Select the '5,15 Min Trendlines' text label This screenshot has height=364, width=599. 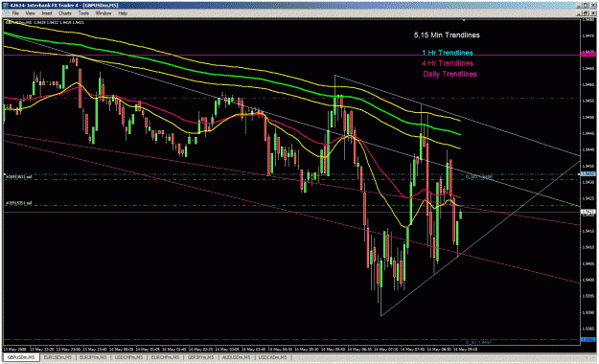pos(447,35)
